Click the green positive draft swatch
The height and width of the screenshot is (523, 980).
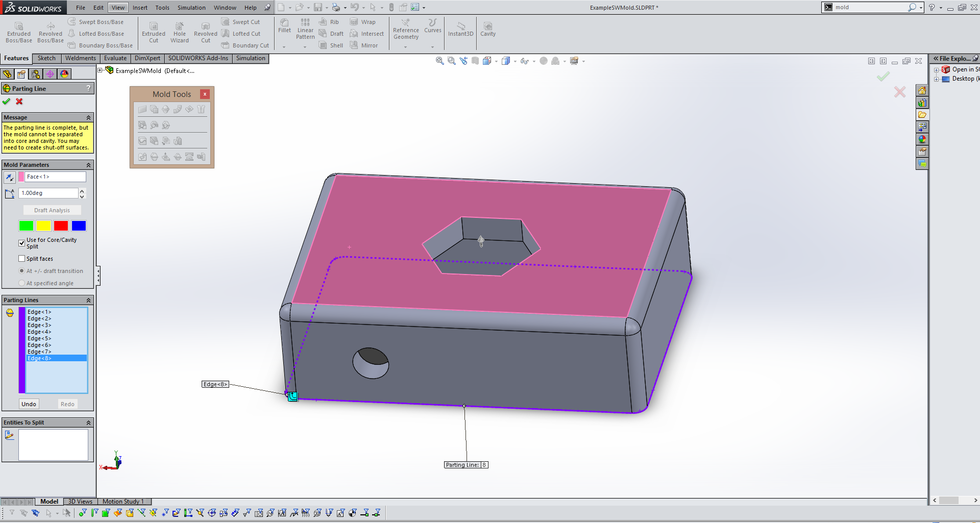26,226
